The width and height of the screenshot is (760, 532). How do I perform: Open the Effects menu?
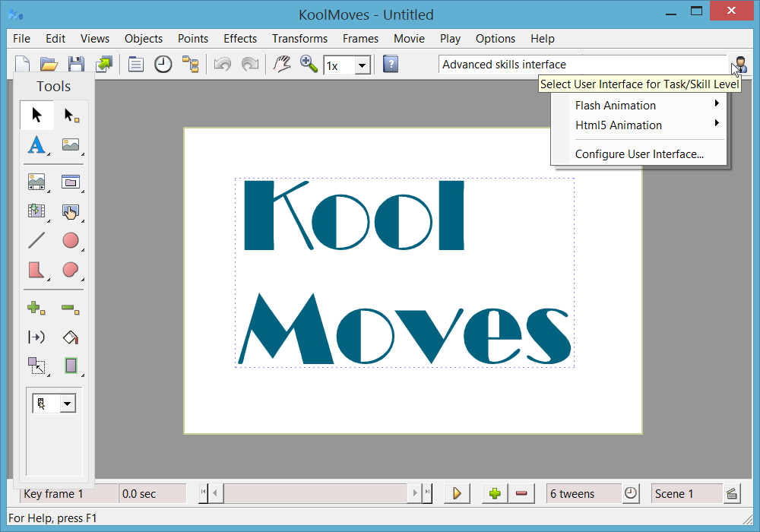tap(240, 39)
